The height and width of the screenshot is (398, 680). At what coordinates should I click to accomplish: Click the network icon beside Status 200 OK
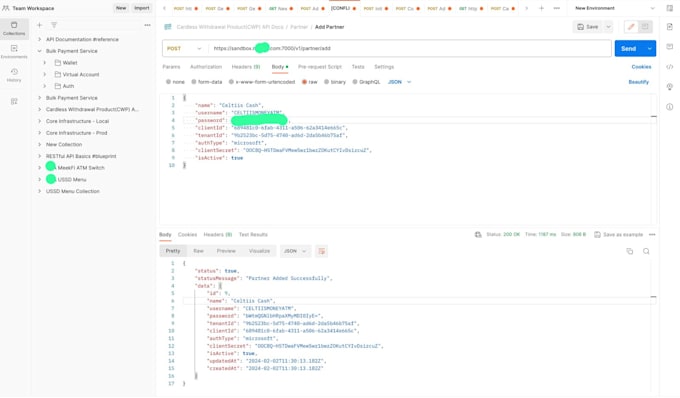[x=478, y=235]
